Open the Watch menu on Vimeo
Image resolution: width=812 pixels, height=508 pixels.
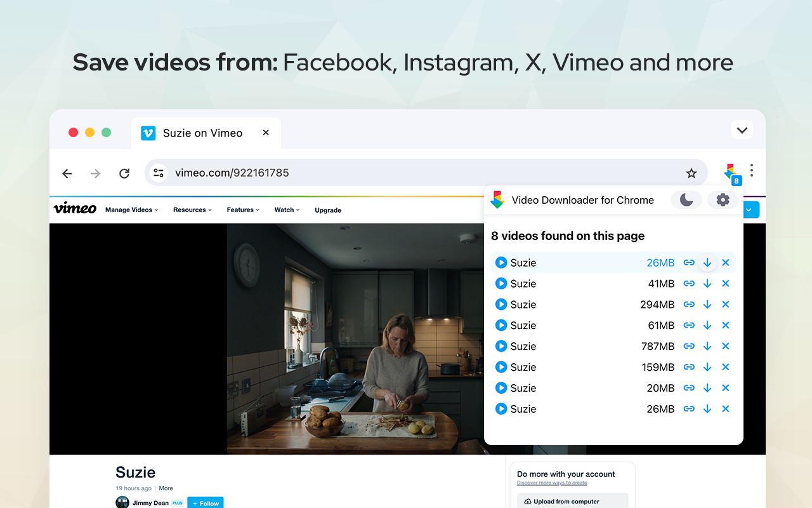[287, 210]
